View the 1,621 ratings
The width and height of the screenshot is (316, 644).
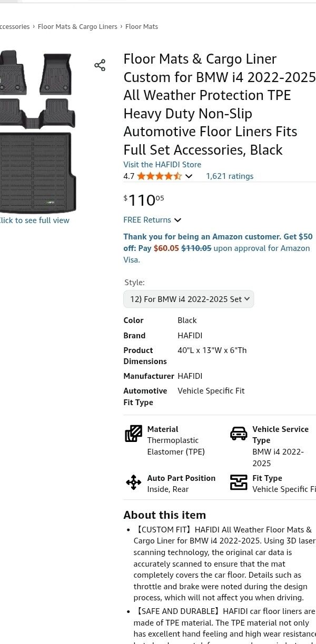[x=230, y=176]
